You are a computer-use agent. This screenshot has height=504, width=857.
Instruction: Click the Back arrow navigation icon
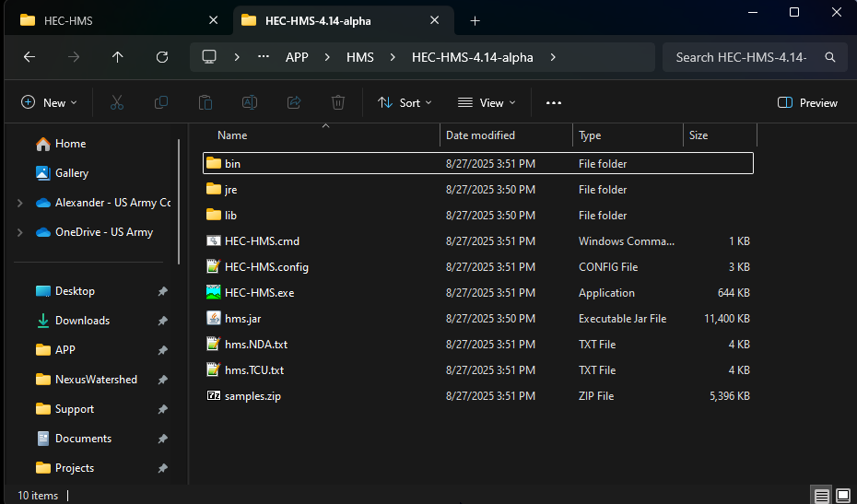click(29, 57)
